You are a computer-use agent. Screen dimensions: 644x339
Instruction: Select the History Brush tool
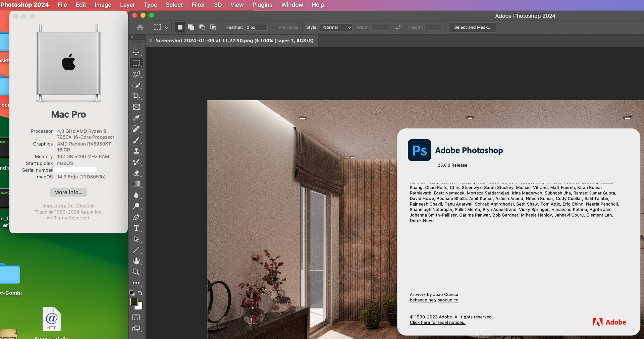[136, 162]
